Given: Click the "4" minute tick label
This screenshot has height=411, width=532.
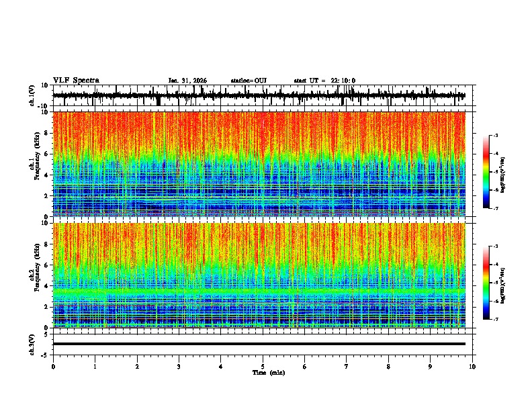Looking at the screenshot, I should (x=221, y=367).
